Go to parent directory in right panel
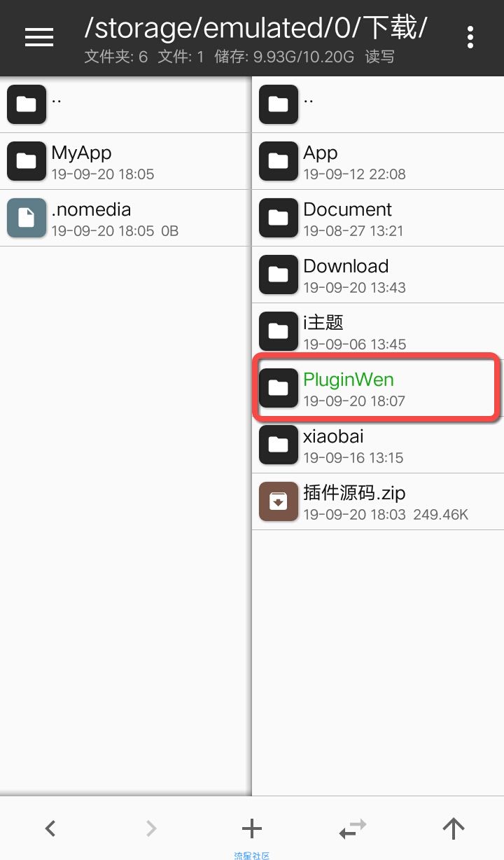 pyautogui.click(x=378, y=104)
